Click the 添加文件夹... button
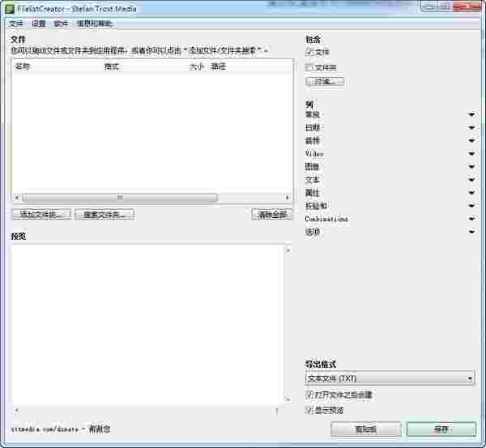 (41, 214)
